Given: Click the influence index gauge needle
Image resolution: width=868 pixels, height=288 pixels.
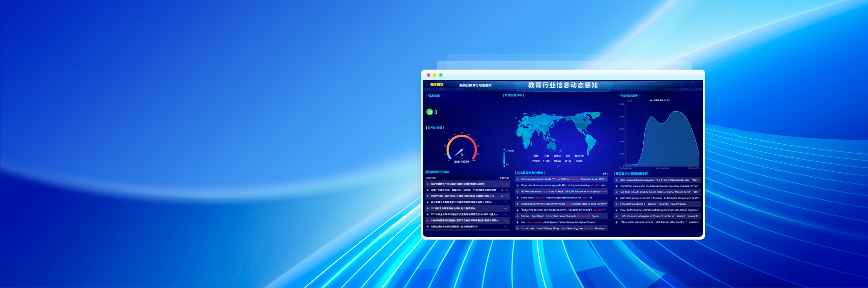Looking at the screenshot, I should pyautogui.click(x=459, y=152).
